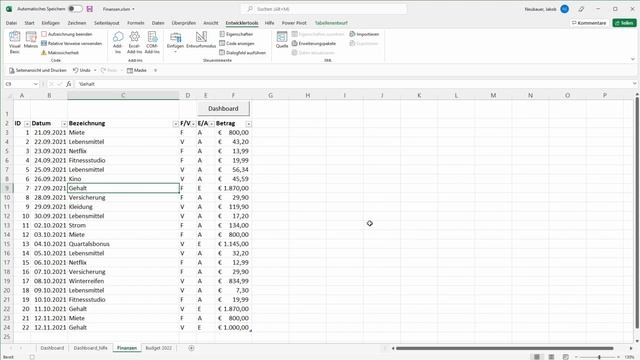640x360 pixels.
Task: Click the horizontal scrollbar
Action: 504,348
